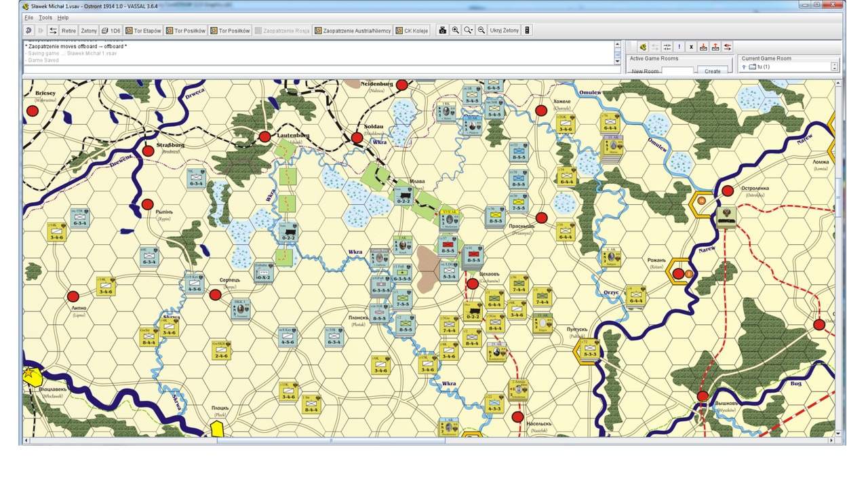Click the 'Game Saved' chat log line
Screen dimensions: 868x487
pos(44,60)
